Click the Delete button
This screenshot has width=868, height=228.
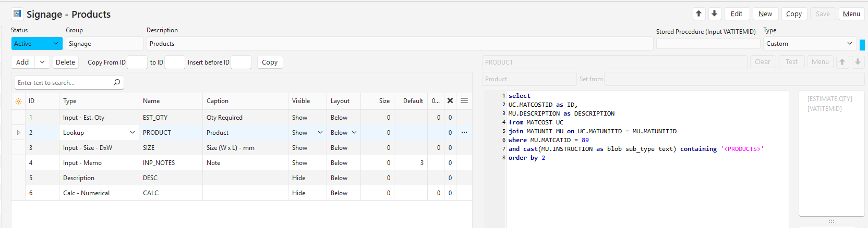tap(65, 62)
